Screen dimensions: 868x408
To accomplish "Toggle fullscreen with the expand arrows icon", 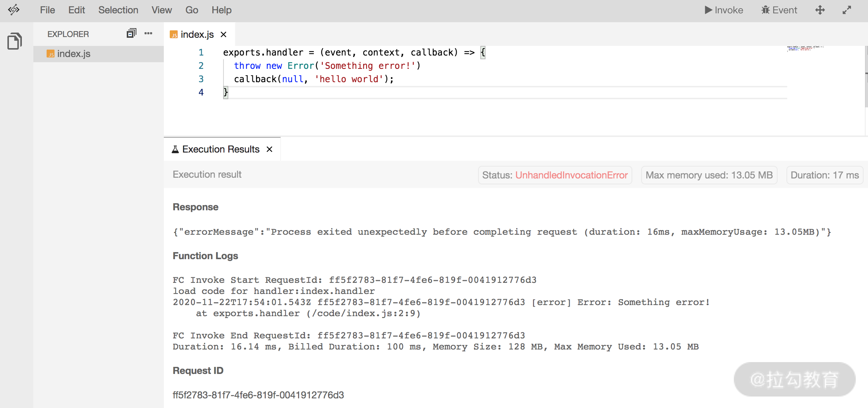I will 847,10.
